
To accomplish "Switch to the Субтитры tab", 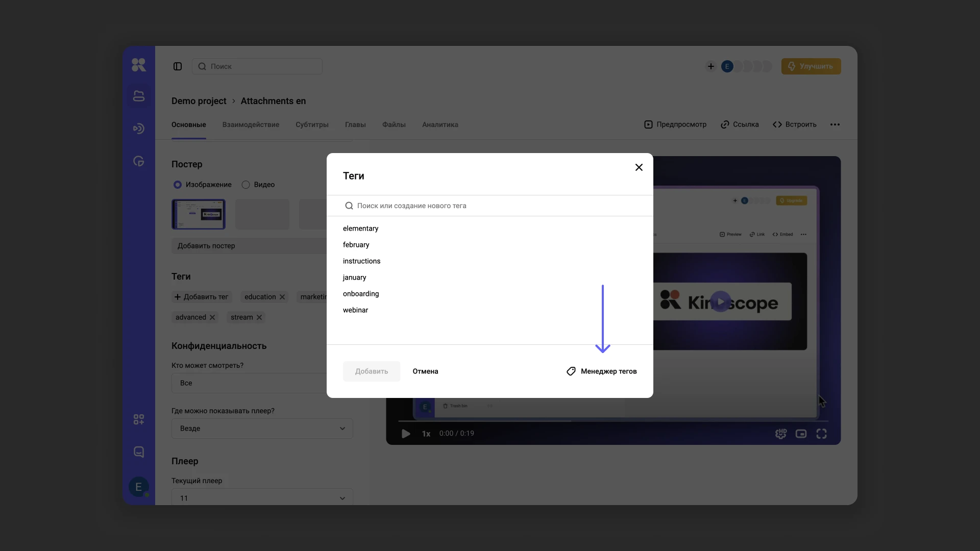I will pyautogui.click(x=312, y=124).
